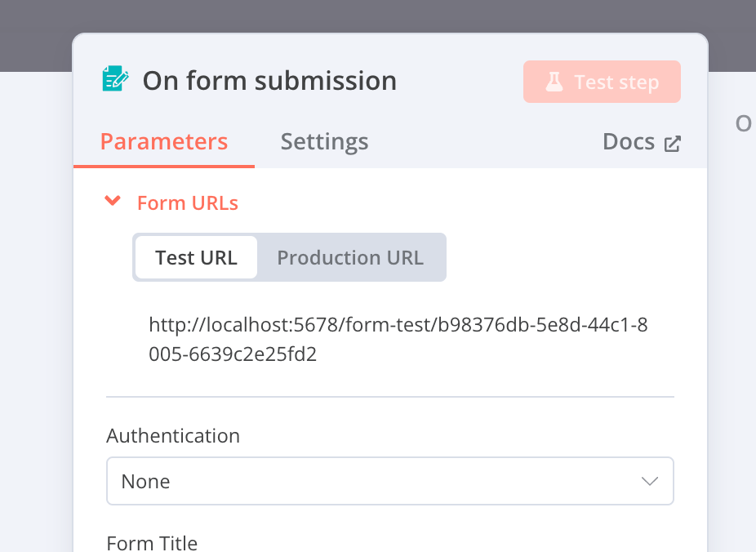Viewport: 756px width, 552px height.
Task: Select the Test URL option
Action: 196,257
